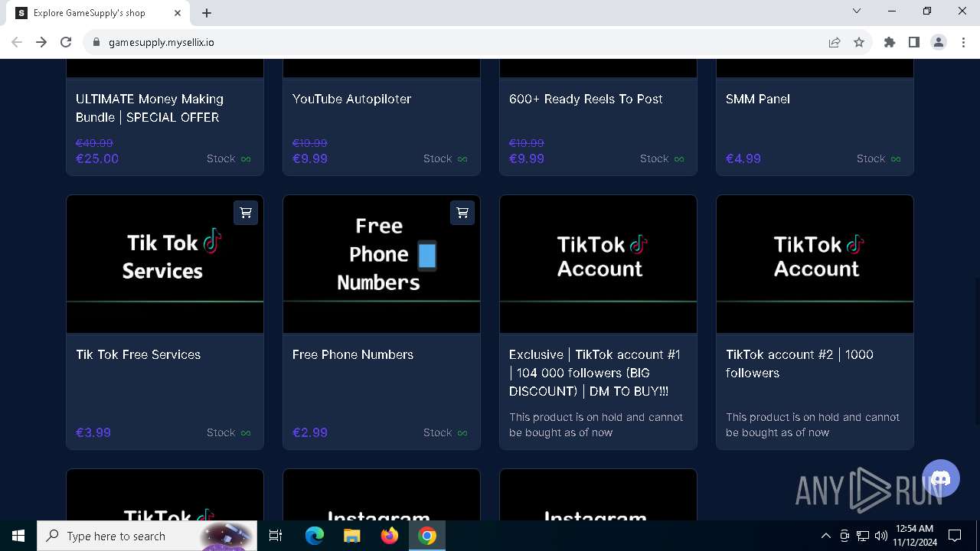Show hidden system tray icons

(x=825, y=536)
